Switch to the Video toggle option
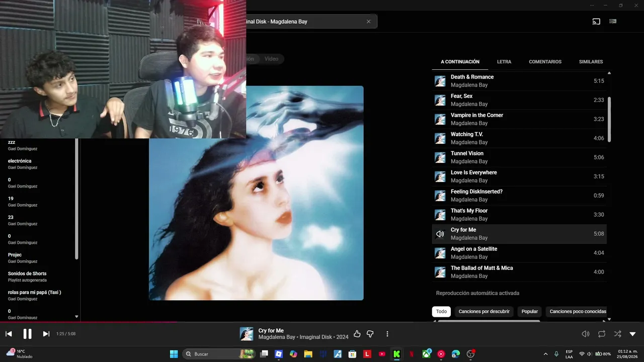This screenshot has height=362, width=644. [x=271, y=59]
